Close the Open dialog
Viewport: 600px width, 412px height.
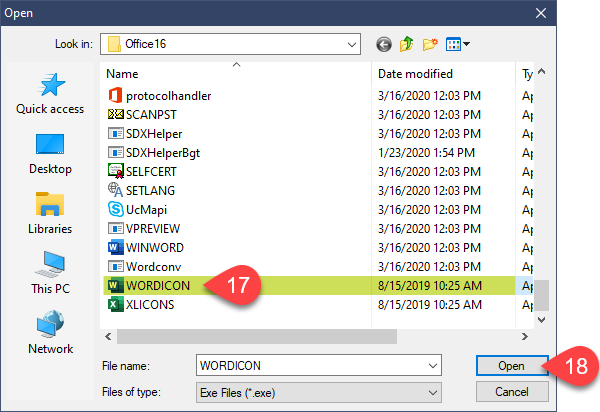click(x=541, y=13)
